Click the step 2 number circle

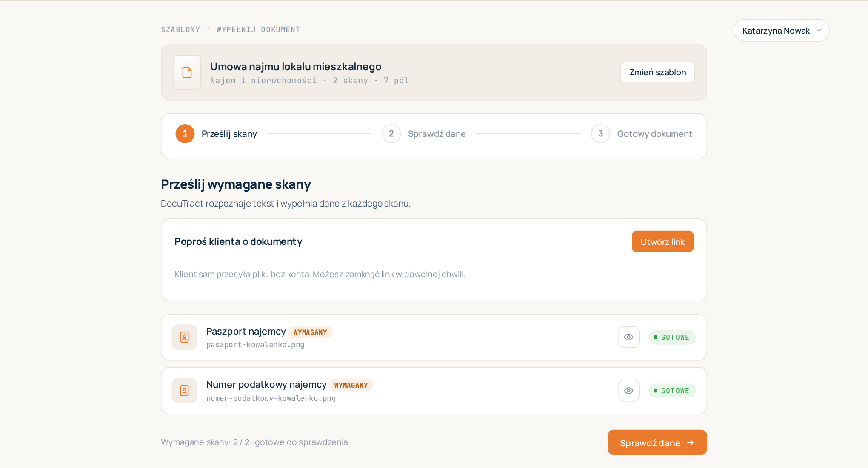tap(391, 134)
